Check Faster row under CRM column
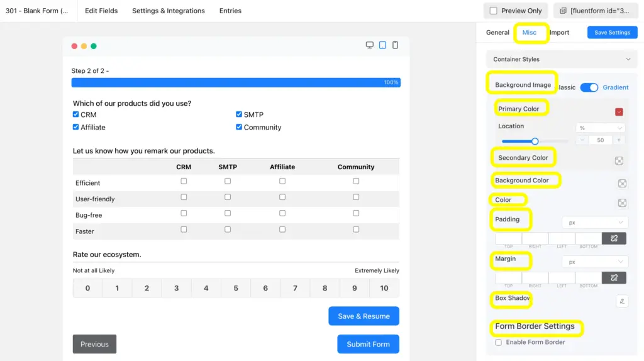Screen dimensions: 644x361 click(x=184, y=230)
